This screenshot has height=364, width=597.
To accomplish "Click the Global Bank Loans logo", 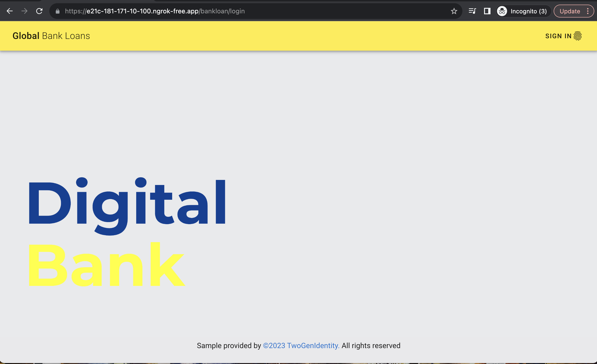I will tap(51, 36).
